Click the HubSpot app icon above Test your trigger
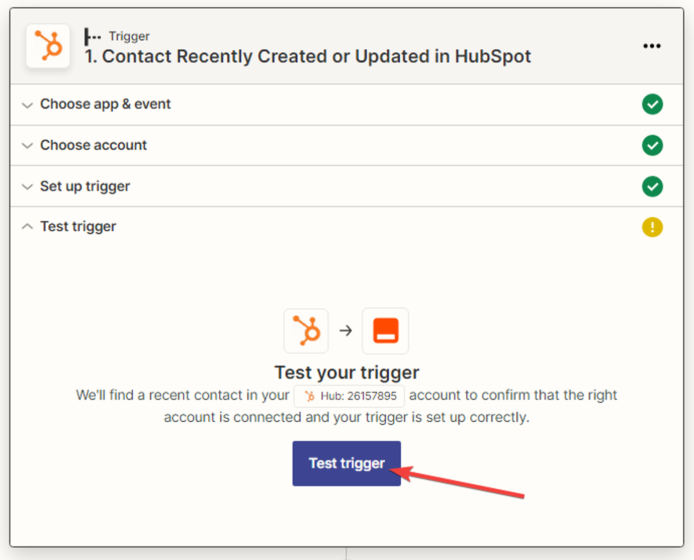 [x=306, y=331]
